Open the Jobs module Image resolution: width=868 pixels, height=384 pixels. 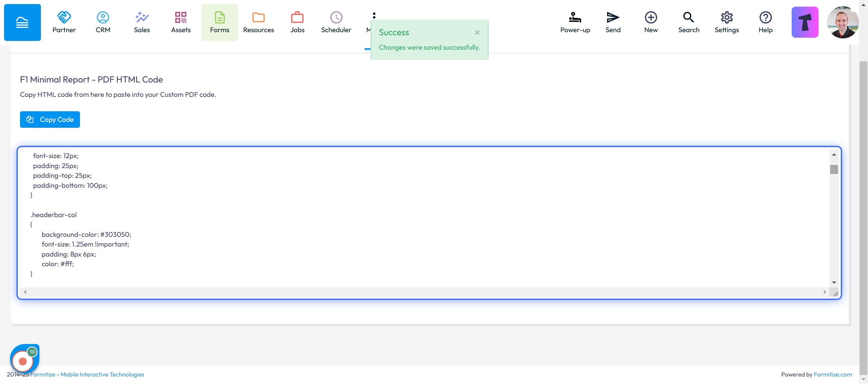tap(297, 22)
